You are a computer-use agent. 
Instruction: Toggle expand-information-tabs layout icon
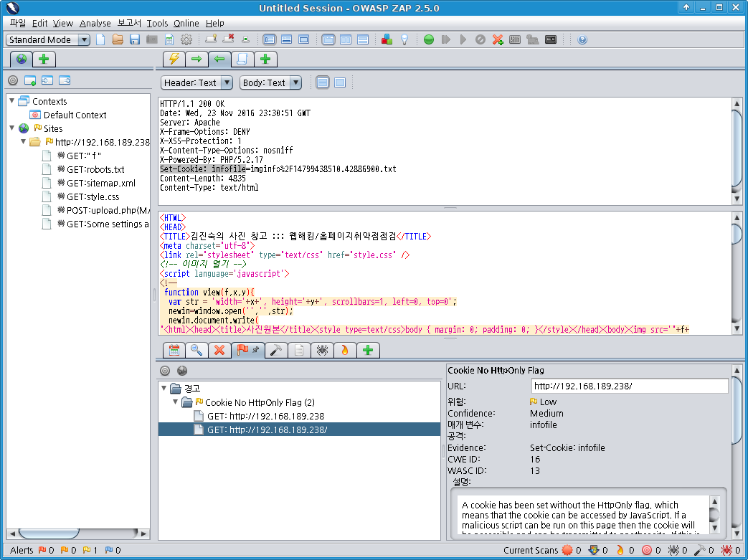click(287, 39)
